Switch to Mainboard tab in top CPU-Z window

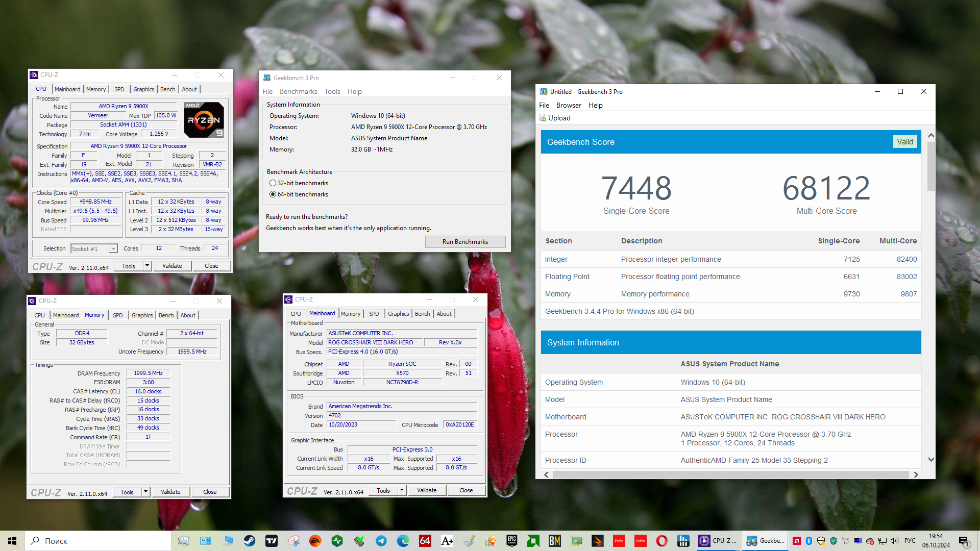click(x=67, y=89)
